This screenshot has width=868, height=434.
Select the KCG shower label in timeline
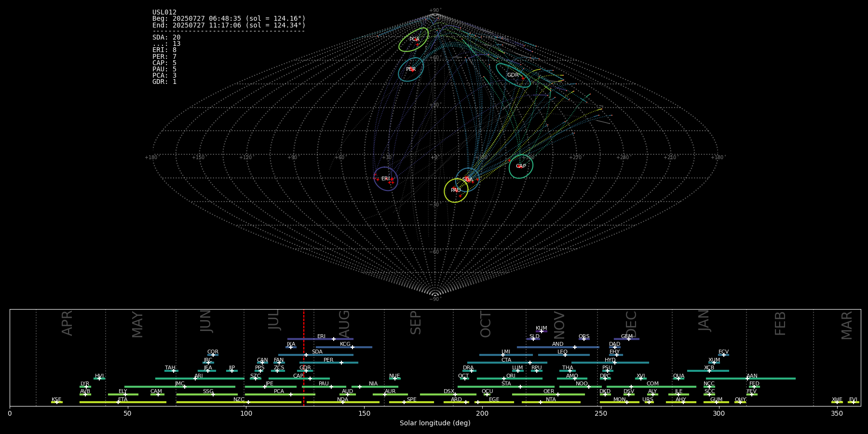[x=345, y=344]
